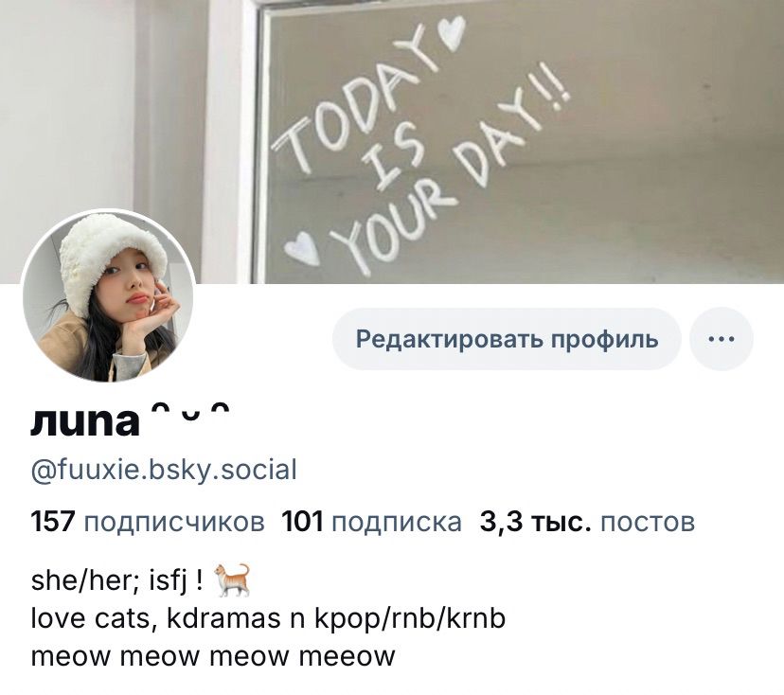784x695 pixels.
Task: Click the 3,3 тыс. постов count
Action: 587,522
